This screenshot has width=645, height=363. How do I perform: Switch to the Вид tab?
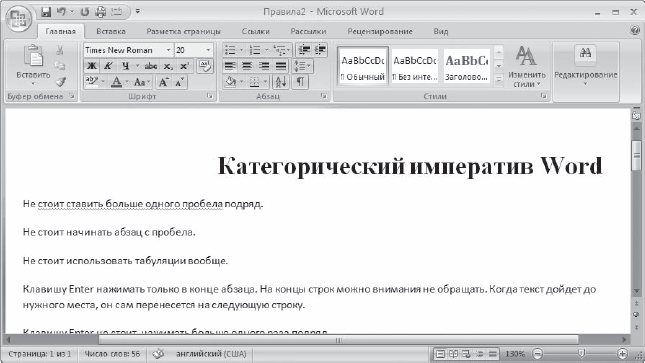[441, 31]
